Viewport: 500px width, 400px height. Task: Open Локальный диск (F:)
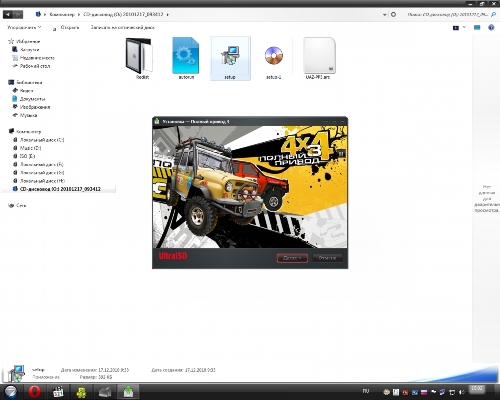pos(41,164)
